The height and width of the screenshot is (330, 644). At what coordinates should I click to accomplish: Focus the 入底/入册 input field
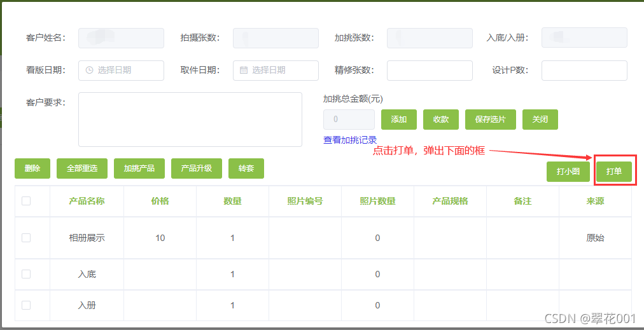(584, 38)
